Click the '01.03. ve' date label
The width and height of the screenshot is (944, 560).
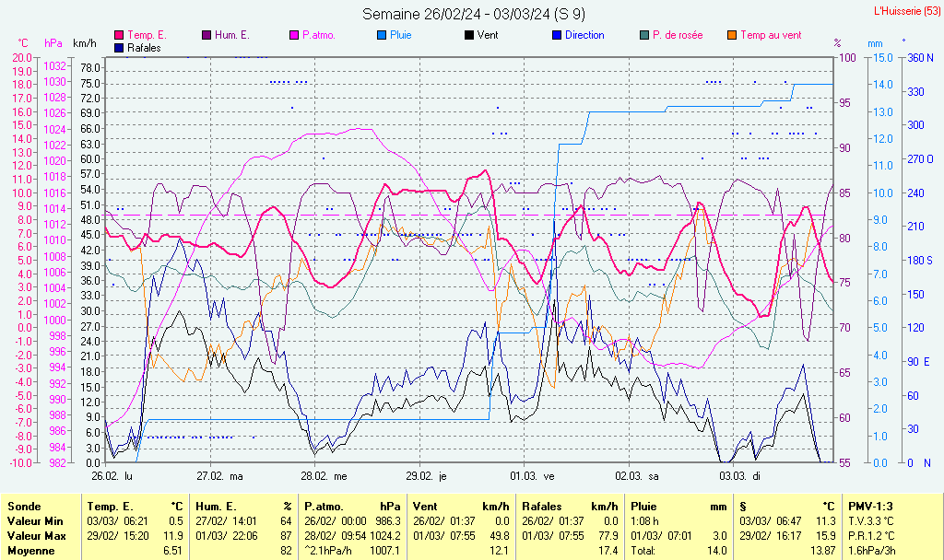coord(532,476)
